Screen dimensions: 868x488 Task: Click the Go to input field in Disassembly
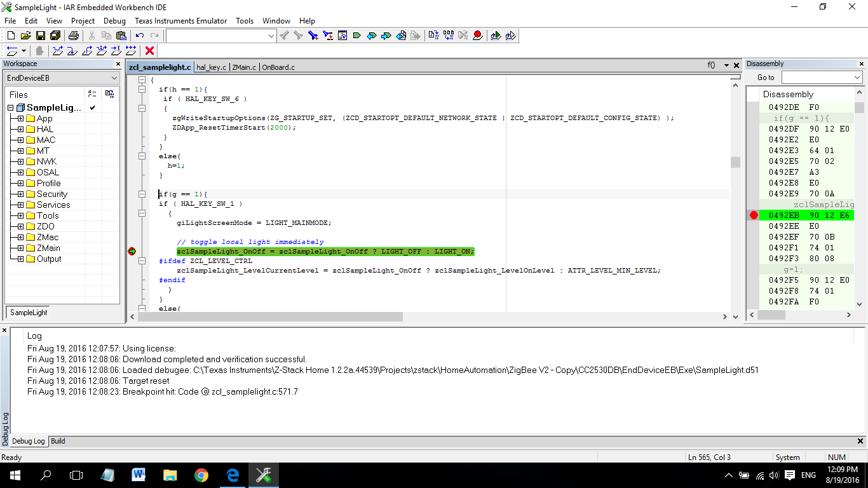tap(816, 78)
